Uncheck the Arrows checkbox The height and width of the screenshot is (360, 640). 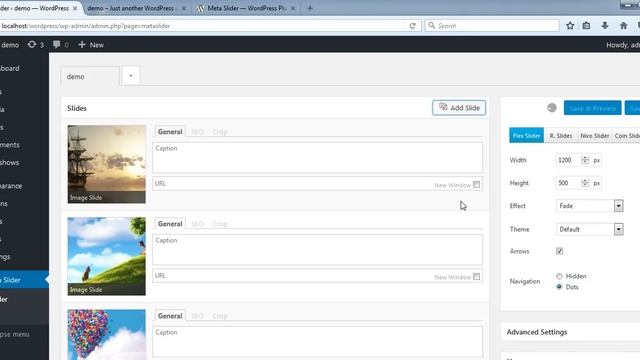pos(559,251)
